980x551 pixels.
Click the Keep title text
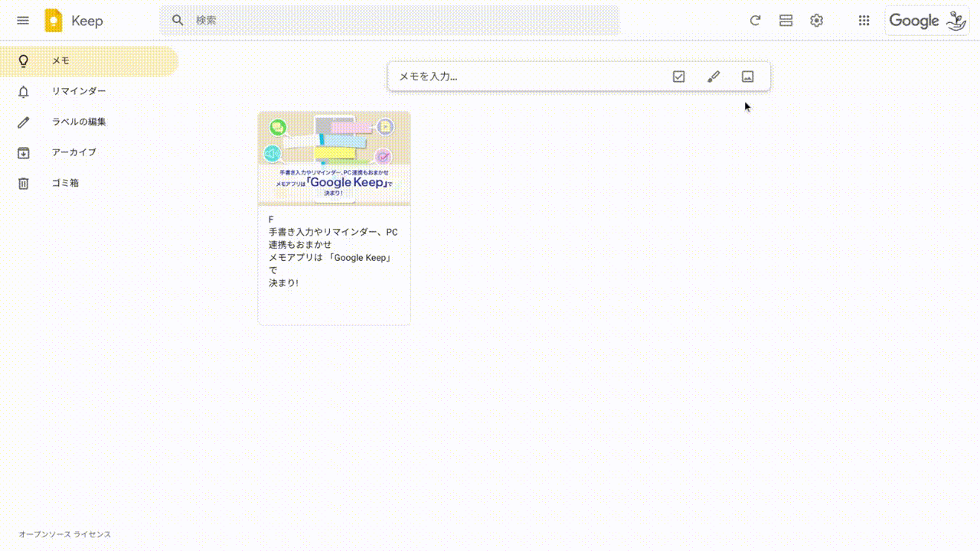(87, 21)
